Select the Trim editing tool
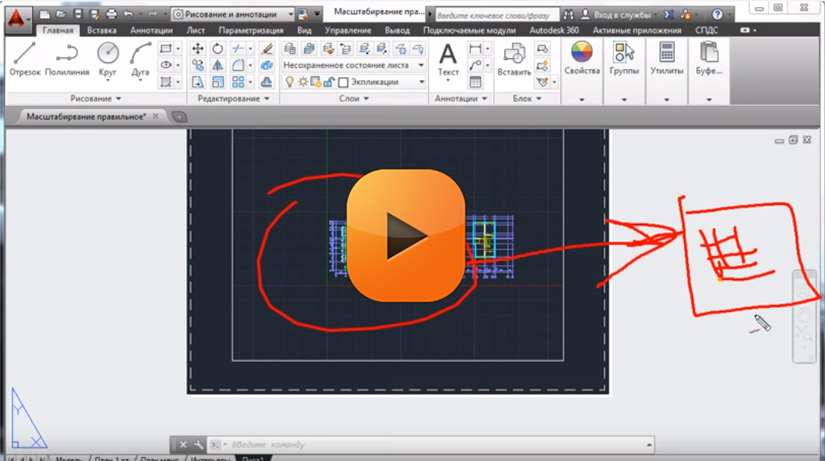825x461 pixels. (x=238, y=49)
